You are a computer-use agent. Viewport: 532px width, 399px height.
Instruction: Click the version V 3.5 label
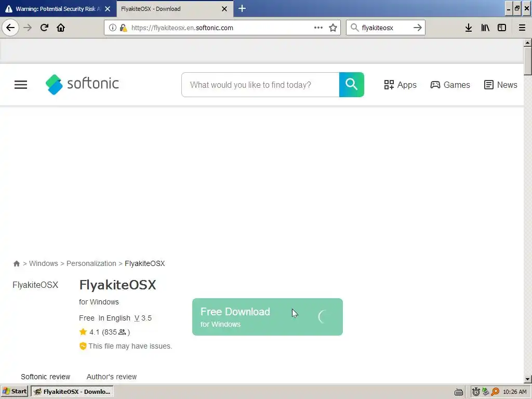[143, 318]
